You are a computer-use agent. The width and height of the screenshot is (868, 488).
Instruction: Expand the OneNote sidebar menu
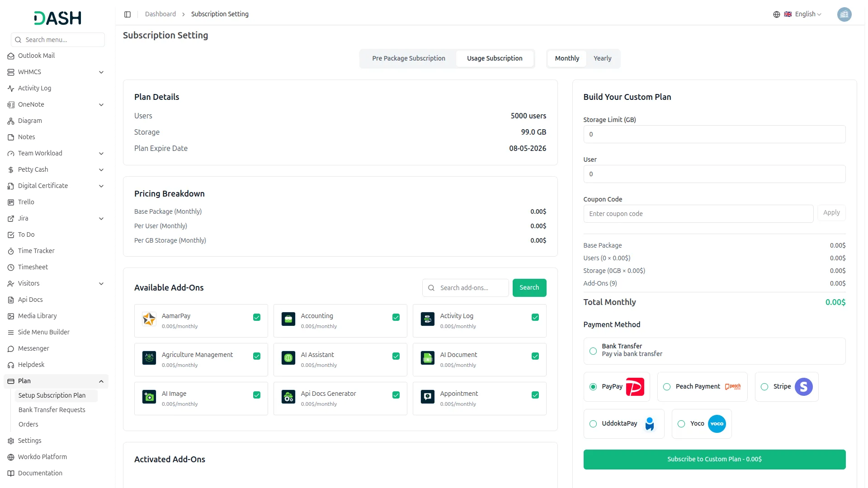point(56,105)
